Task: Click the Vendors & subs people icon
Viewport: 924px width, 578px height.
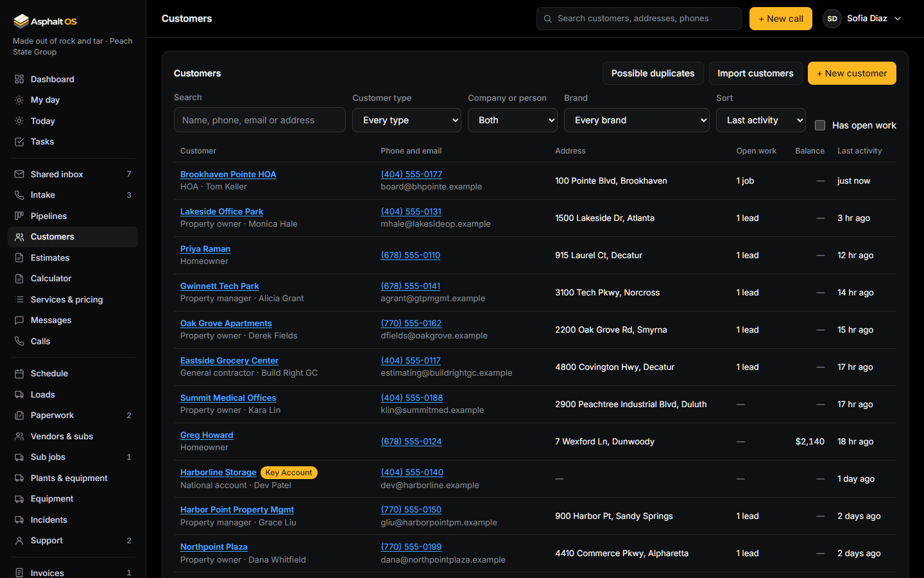Action: point(19,436)
